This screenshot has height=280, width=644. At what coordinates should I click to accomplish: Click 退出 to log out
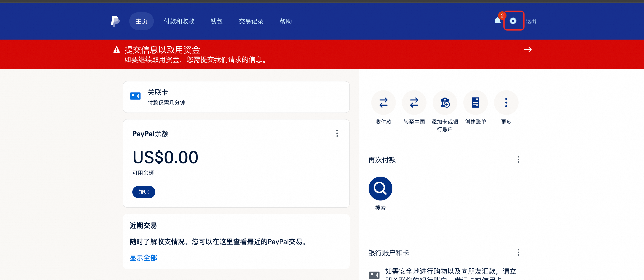(x=531, y=21)
